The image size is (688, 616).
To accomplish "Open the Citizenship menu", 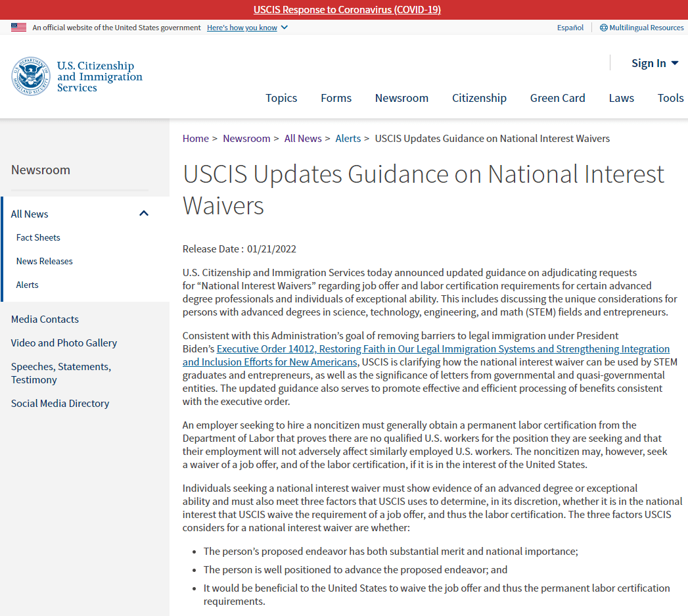I will point(479,98).
